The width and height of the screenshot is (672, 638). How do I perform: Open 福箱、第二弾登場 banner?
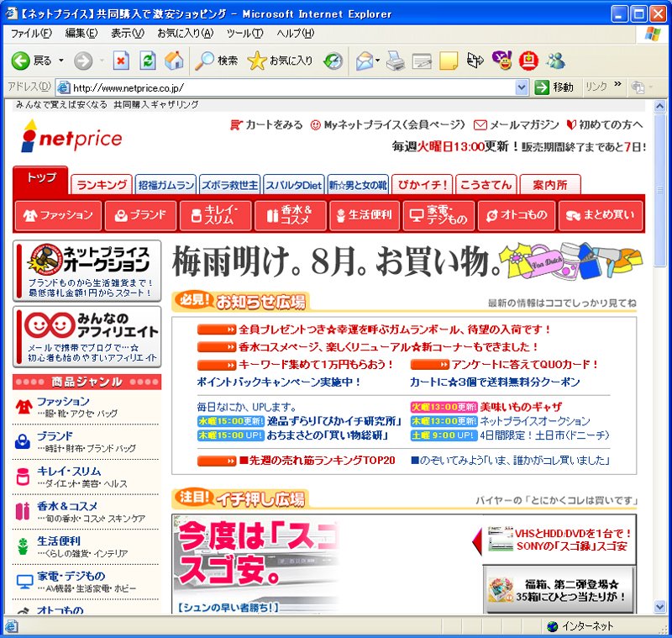click(x=559, y=590)
